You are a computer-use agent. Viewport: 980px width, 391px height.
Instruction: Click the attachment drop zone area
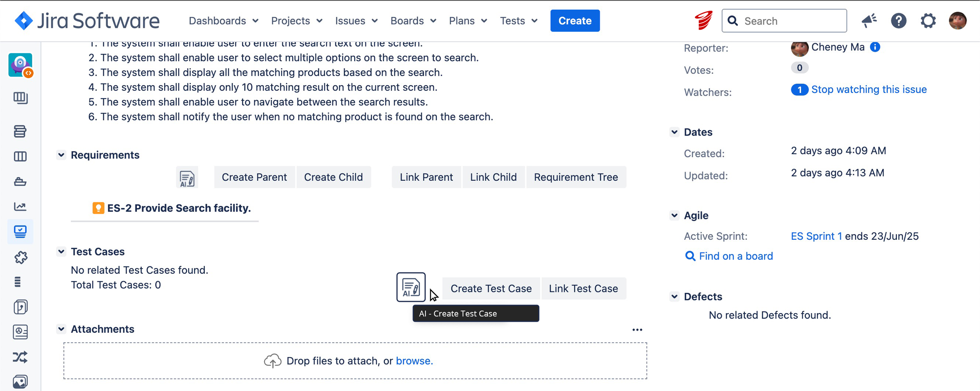(355, 361)
